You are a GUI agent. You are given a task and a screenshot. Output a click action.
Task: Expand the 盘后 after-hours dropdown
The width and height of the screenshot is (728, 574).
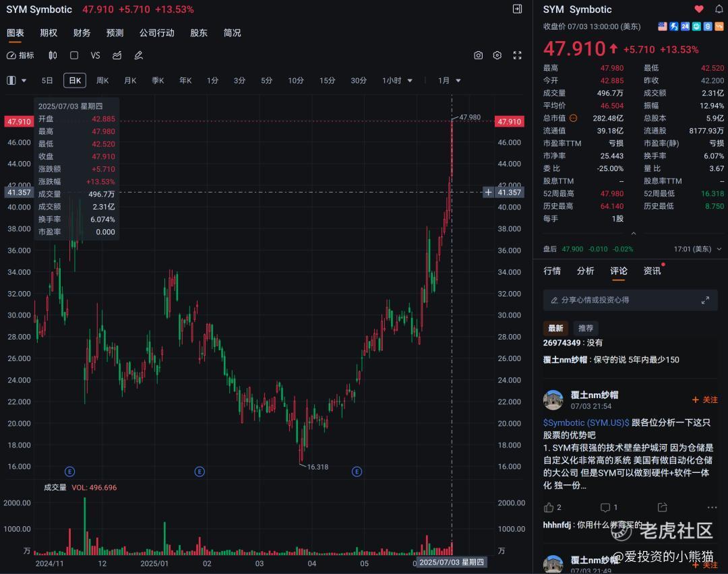coord(719,249)
